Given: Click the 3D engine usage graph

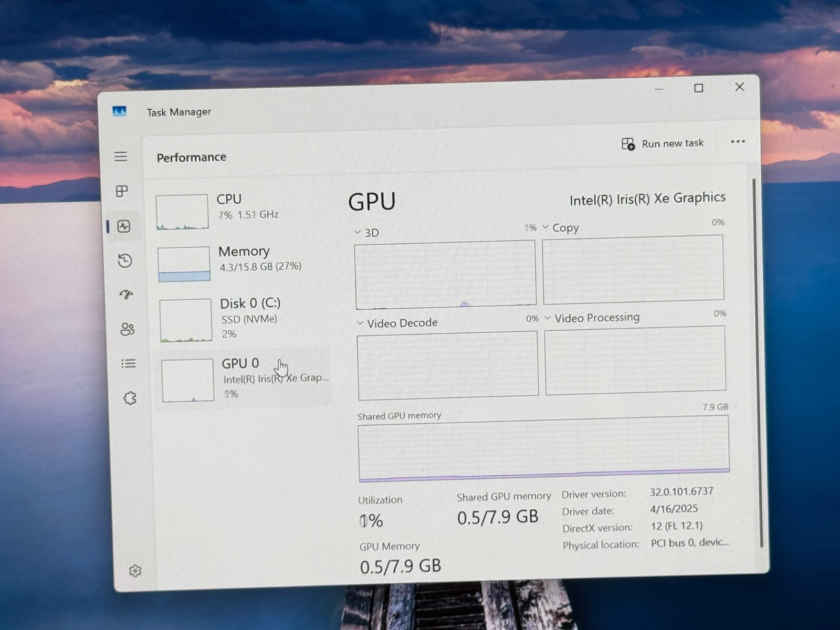Looking at the screenshot, I should (445, 275).
